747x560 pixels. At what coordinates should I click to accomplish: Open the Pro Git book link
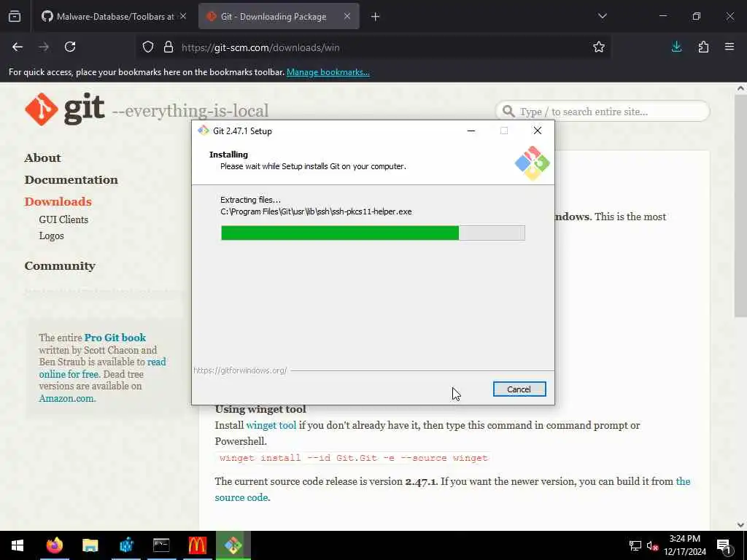pos(115,338)
